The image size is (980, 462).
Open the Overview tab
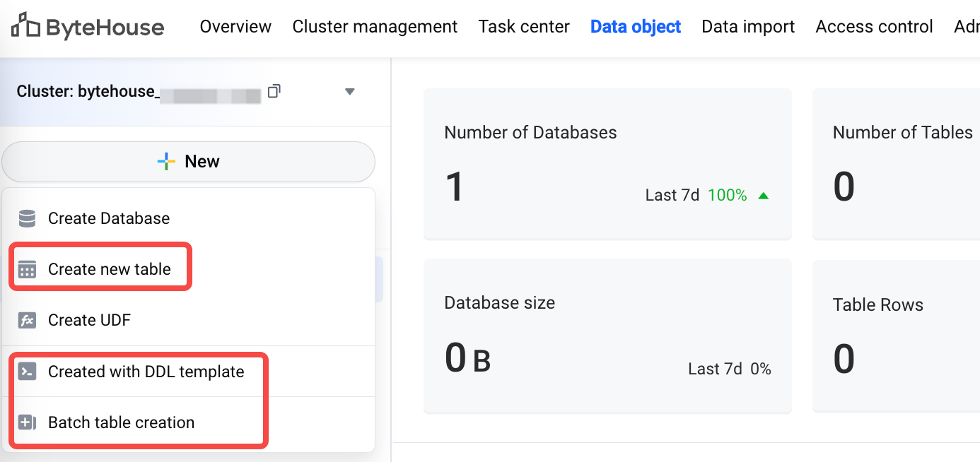(235, 27)
